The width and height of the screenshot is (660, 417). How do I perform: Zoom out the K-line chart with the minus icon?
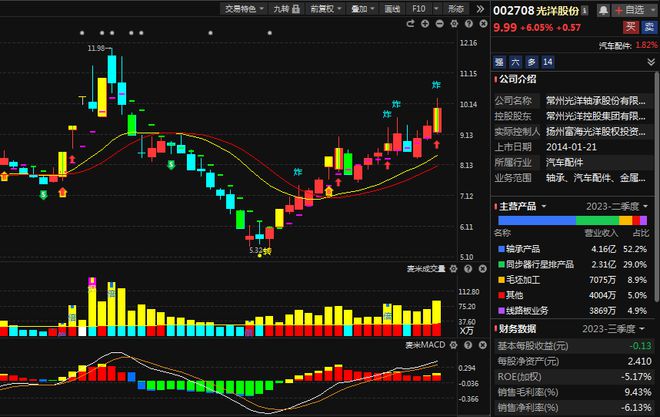point(439,24)
